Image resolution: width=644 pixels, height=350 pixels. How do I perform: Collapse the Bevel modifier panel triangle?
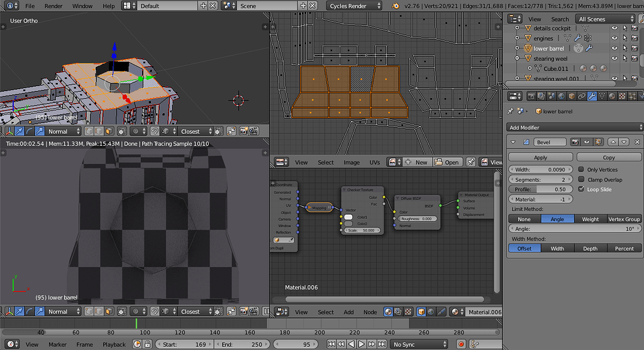pos(513,143)
